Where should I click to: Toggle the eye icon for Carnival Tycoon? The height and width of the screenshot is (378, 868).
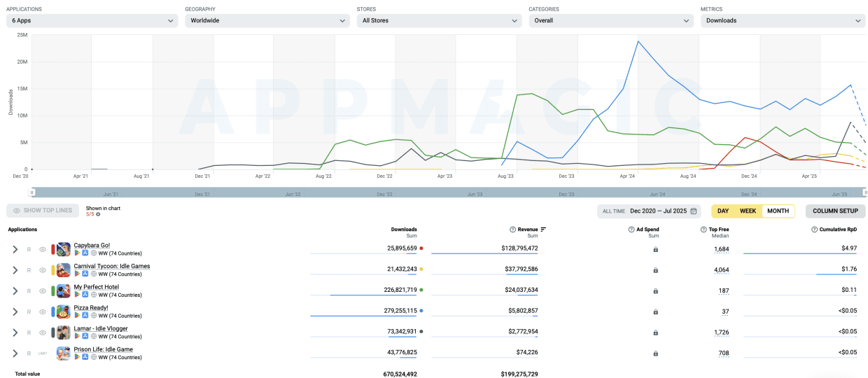43,270
